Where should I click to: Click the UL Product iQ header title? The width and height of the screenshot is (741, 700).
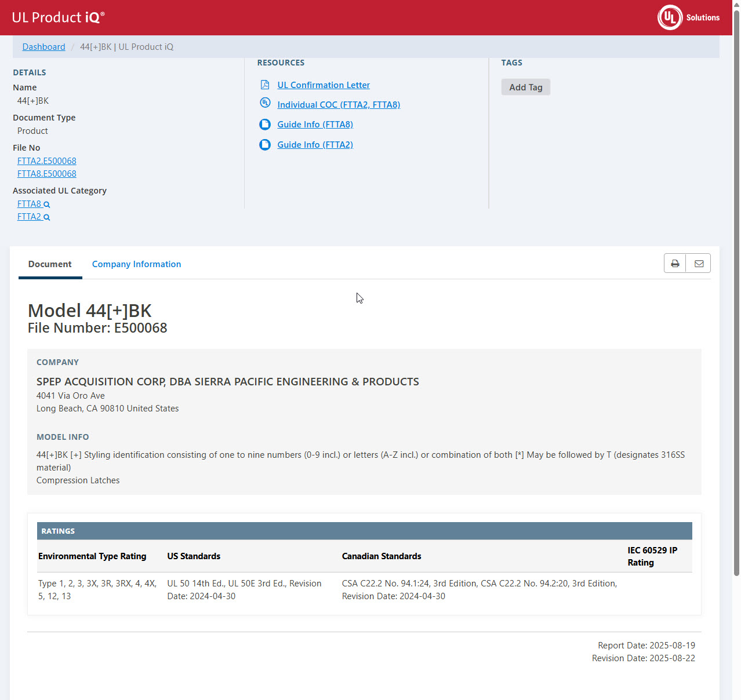(x=58, y=17)
